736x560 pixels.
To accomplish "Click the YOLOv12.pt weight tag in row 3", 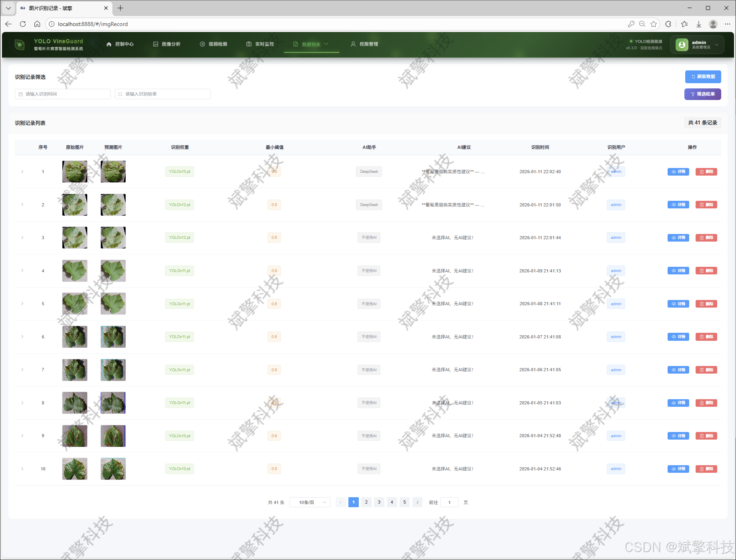I will click(180, 238).
